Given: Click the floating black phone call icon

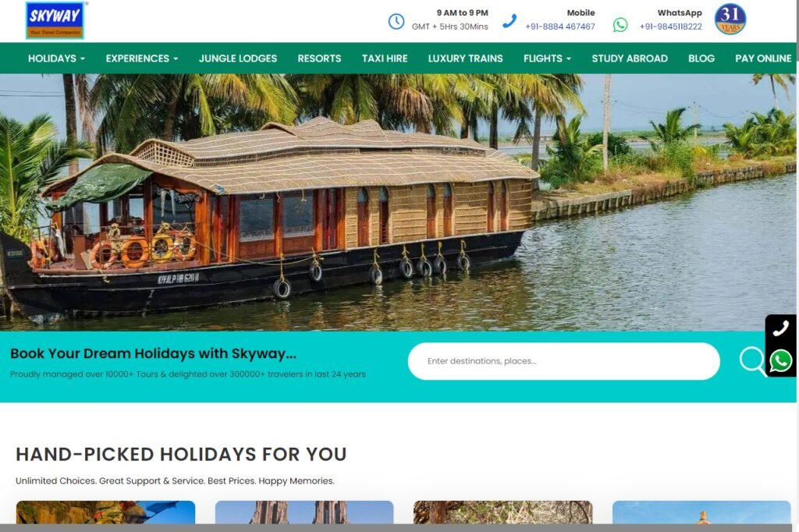Looking at the screenshot, I should (x=780, y=328).
